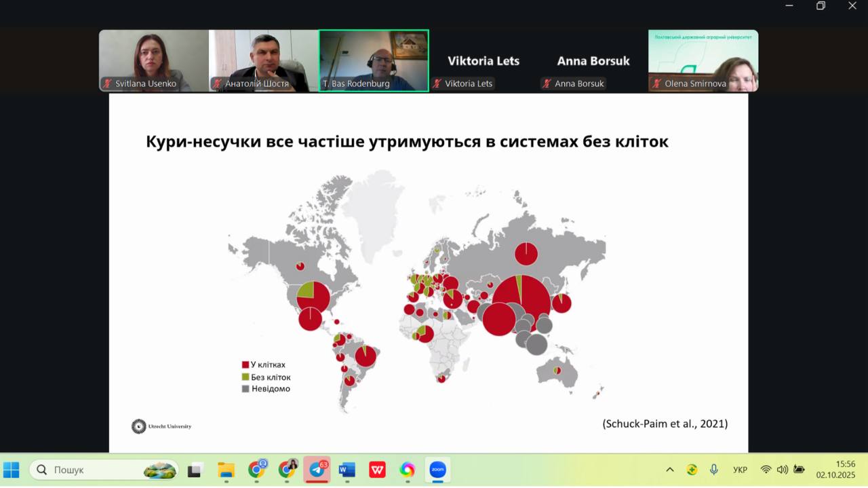Click the Windows Start button
The image size is (868, 488).
(x=12, y=470)
